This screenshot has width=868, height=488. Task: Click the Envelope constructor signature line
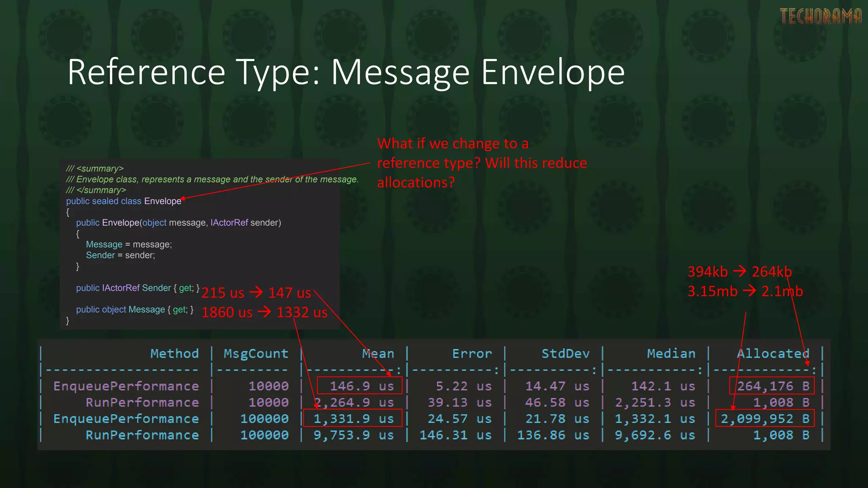pyautogui.click(x=178, y=223)
